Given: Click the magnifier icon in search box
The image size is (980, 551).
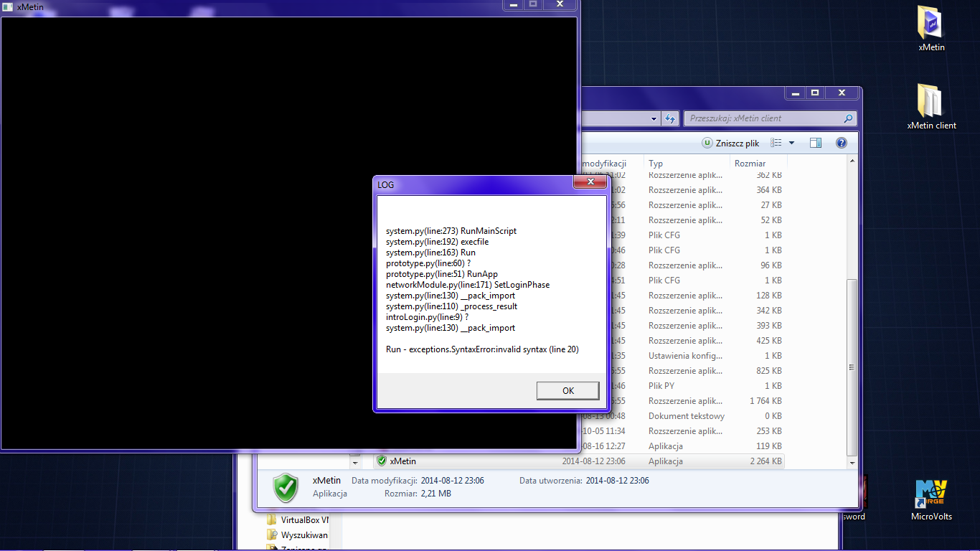Looking at the screenshot, I should tap(848, 118).
